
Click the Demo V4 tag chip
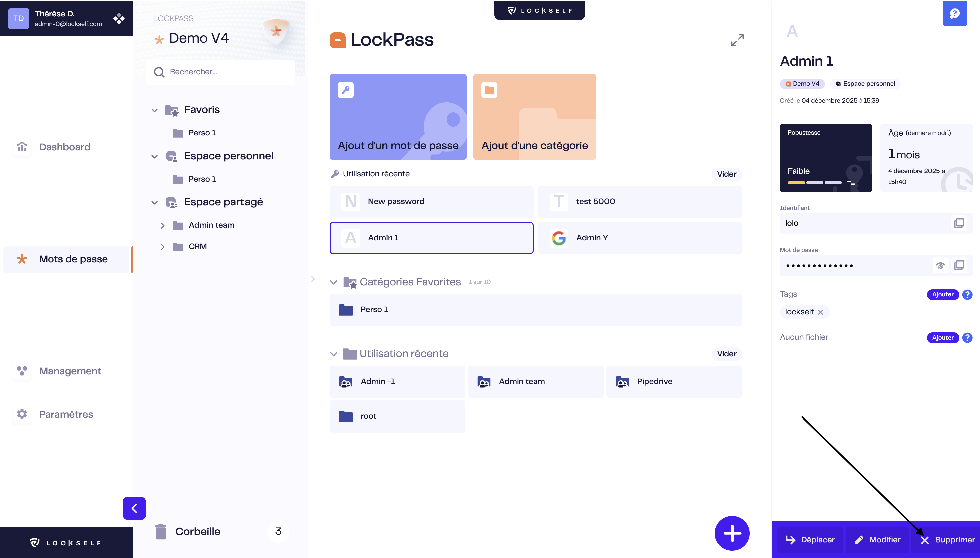click(x=802, y=83)
